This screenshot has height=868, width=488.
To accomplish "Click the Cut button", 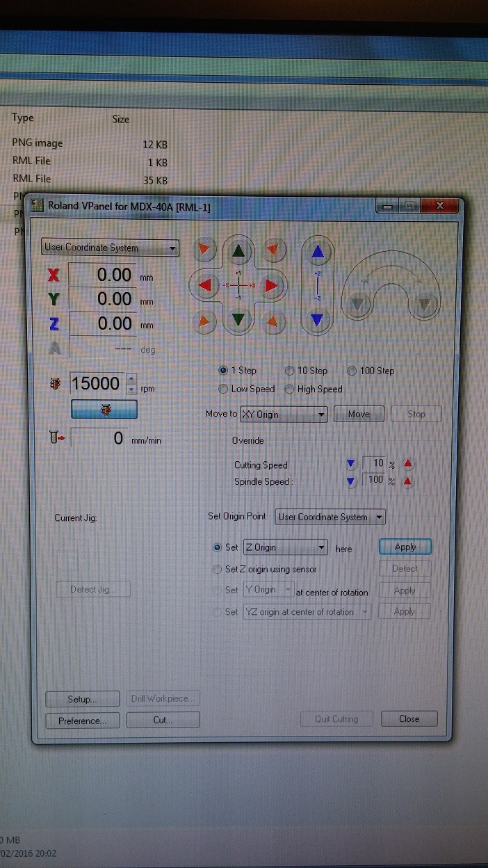I will coord(163,720).
